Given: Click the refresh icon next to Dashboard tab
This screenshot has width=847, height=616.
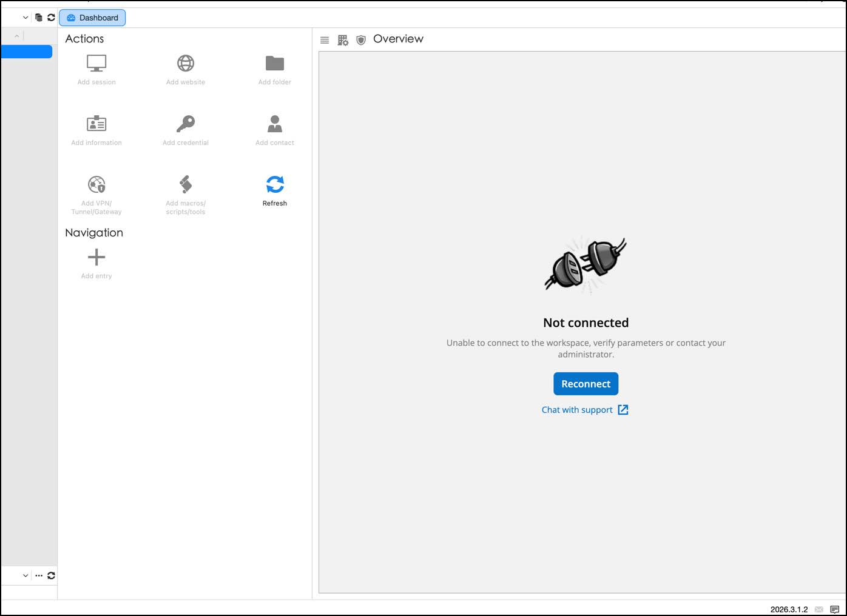Looking at the screenshot, I should 51,18.
